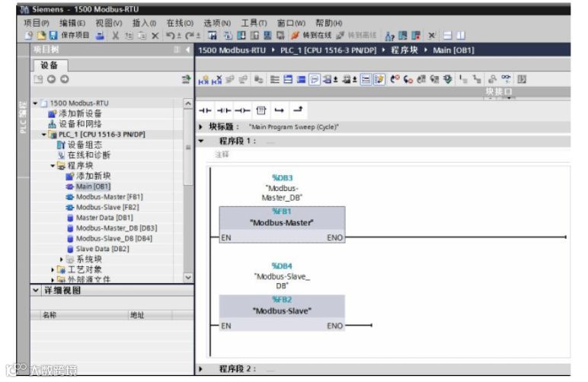Click the Delete network icon in editor toolbar
Viewport: 588px width, 382px height.
(x=217, y=79)
